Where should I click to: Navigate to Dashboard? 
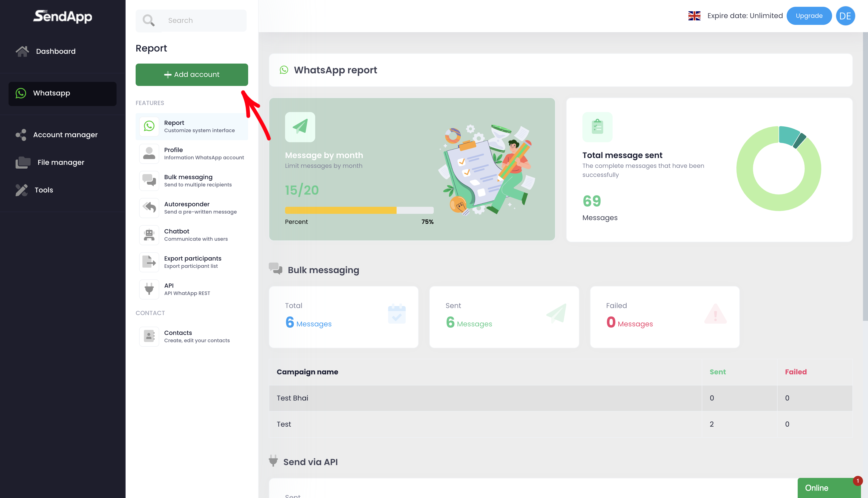[56, 51]
